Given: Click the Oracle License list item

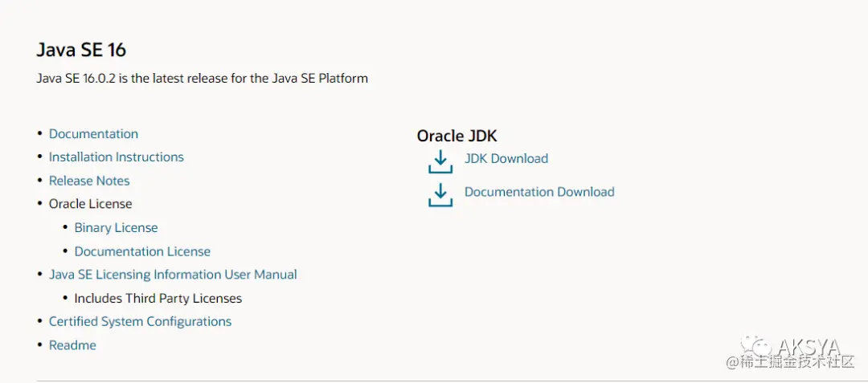Looking at the screenshot, I should coord(90,204).
